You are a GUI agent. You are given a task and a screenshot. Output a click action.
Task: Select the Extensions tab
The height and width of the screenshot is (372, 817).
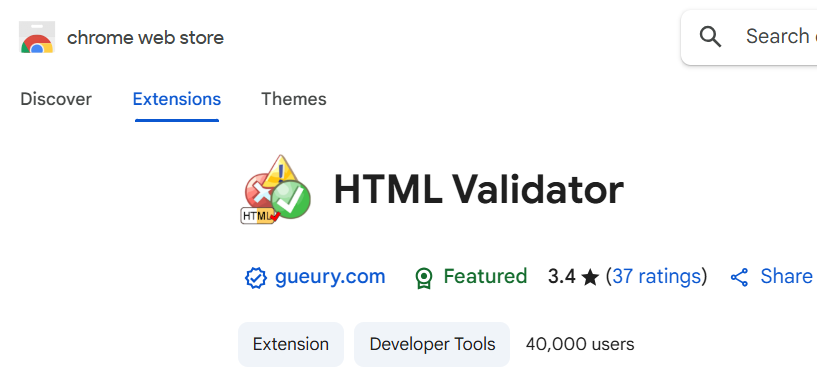[177, 99]
